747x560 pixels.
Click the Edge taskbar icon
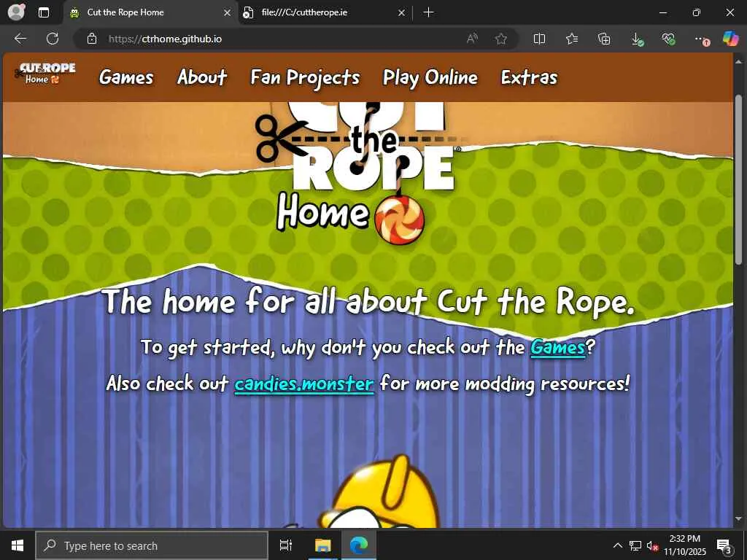pos(359,545)
